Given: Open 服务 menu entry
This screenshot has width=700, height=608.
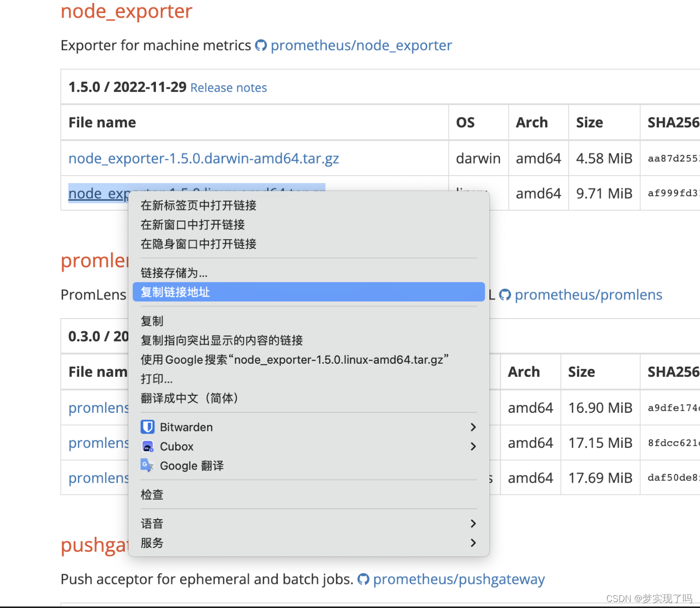Looking at the screenshot, I should click(x=308, y=543).
